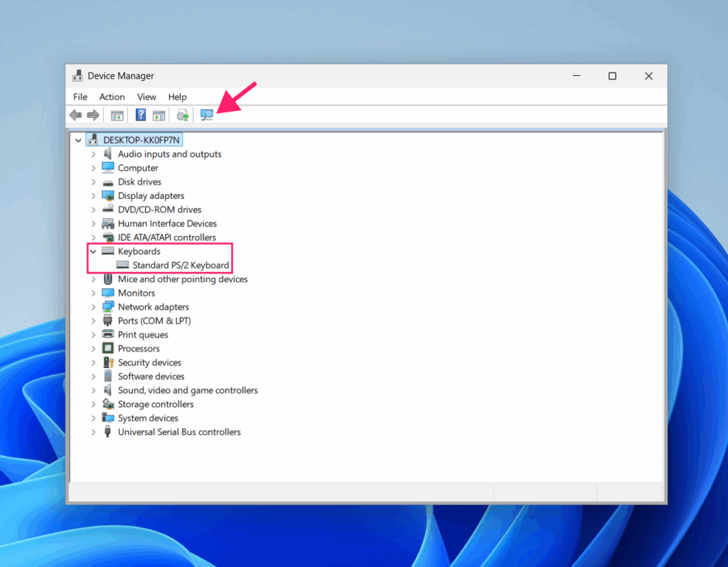Open the File menu
The image size is (728, 567).
(80, 97)
